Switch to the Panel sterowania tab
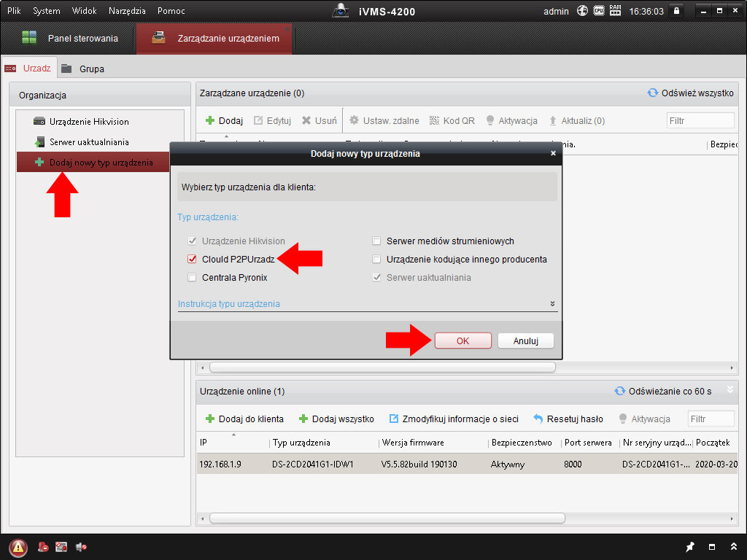The image size is (747, 560). pyautogui.click(x=69, y=39)
